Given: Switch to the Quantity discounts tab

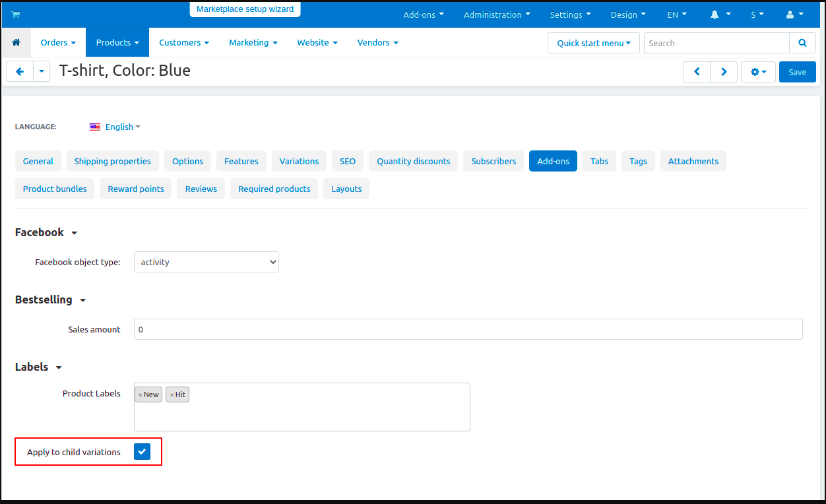Looking at the screenshot, I should (x=414, y=161).
